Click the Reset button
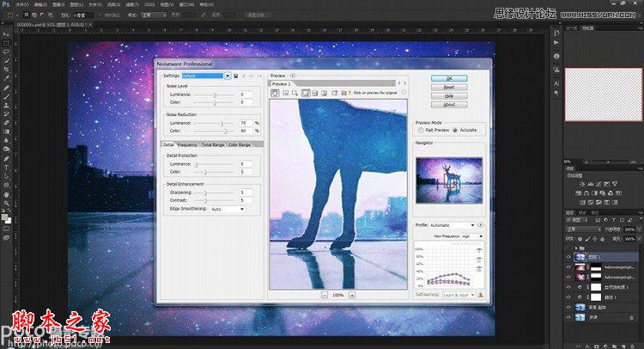644x349 pixels. (449, 87)
